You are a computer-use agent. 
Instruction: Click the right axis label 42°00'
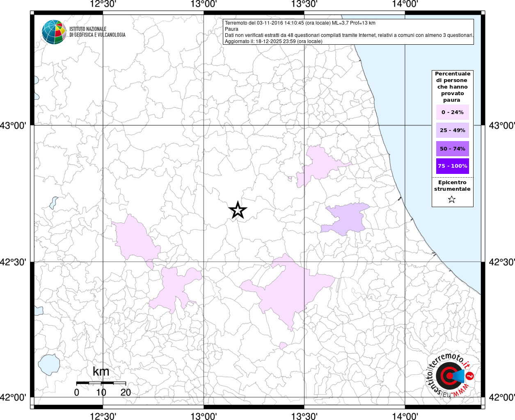tap(501, 397)
